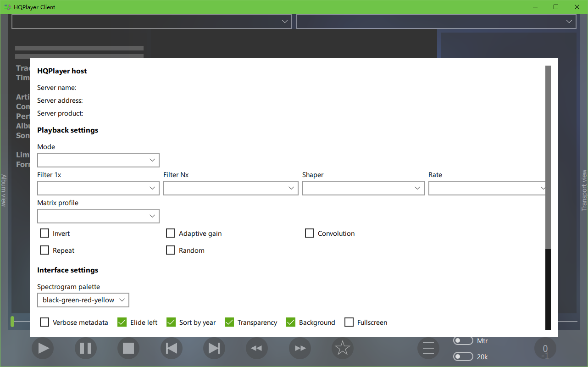Open the top-right dropdown behind the dialog
The image size is (588, 367).
436,21
